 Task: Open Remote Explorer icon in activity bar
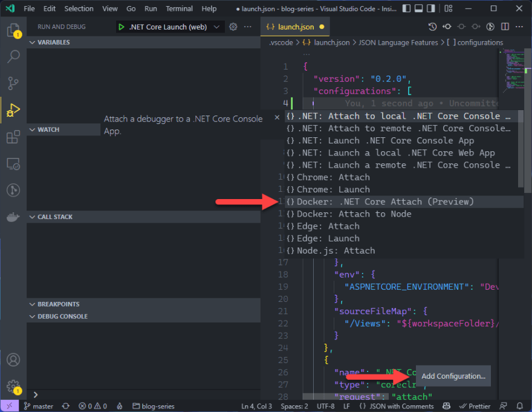click(13, 164)
